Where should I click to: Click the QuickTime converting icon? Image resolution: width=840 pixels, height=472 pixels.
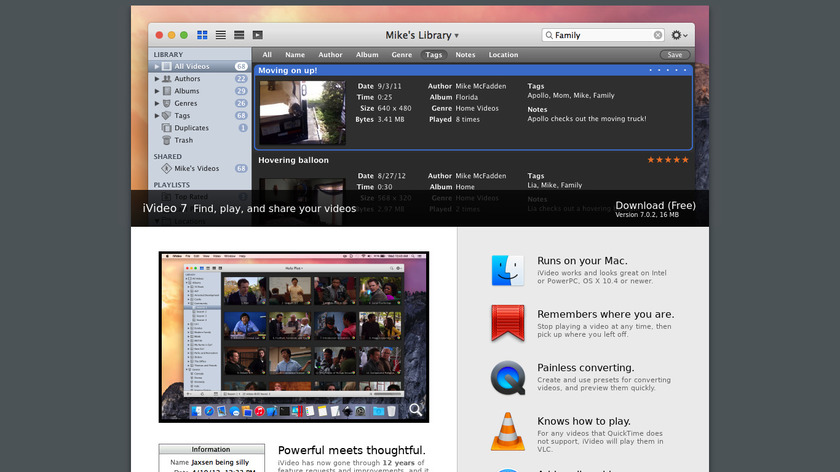(507, 379)
